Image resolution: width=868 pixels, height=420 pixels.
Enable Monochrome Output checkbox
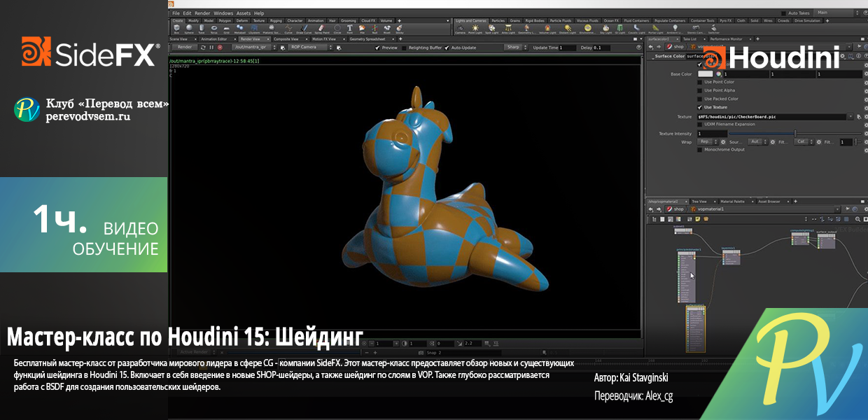tap(699, 149)
